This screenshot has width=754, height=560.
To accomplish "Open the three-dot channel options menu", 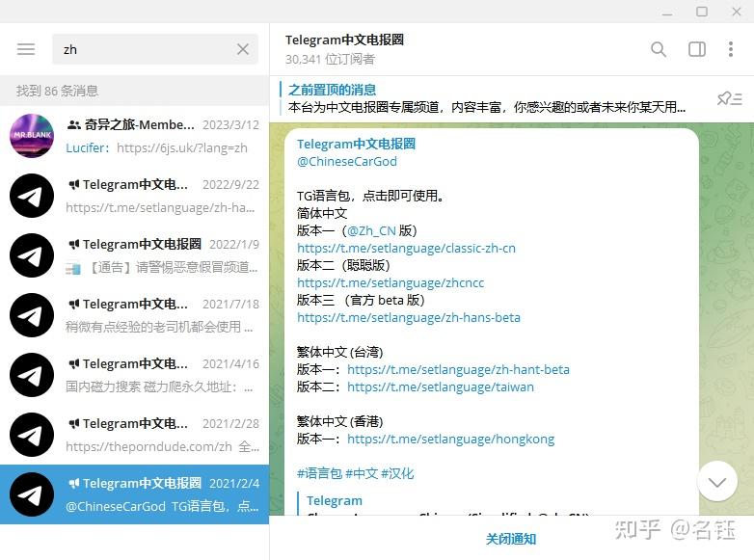I will click(731, 49).
